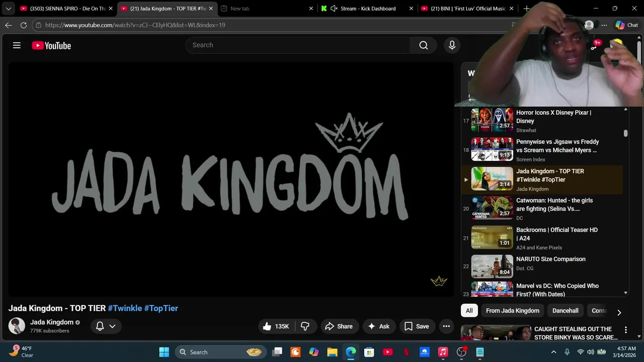Click the #Twinkle hashtag
This screenshot has width=644, height=362.
coord(125,308)
